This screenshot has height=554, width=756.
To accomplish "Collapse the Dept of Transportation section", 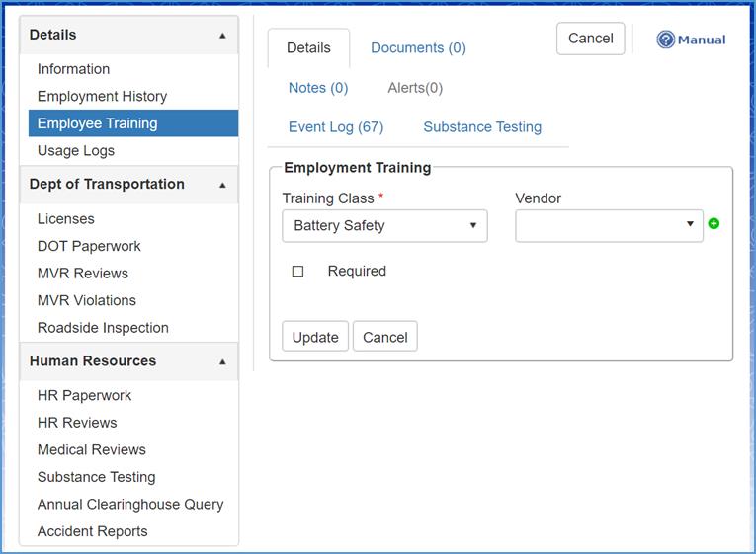I will [222, 185].
